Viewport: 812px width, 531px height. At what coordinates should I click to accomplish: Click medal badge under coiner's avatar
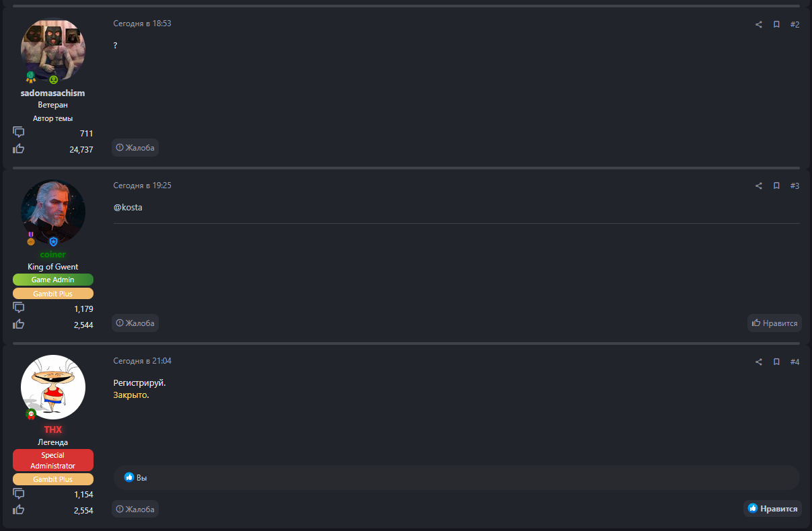click(31, 239)
